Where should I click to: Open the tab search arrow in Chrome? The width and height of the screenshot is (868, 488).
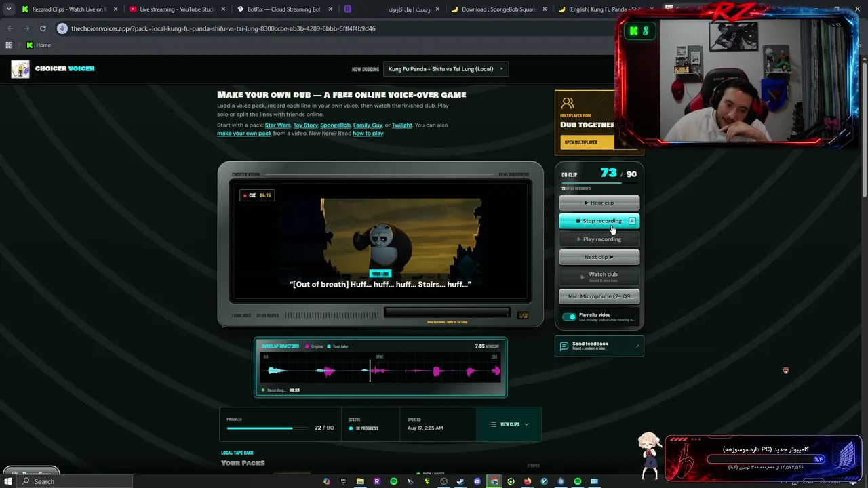[8, 9]
